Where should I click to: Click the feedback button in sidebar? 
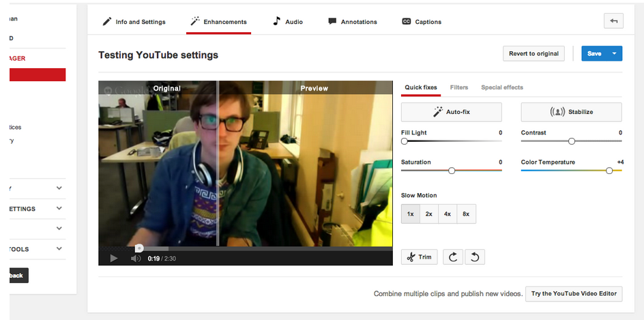19,275
